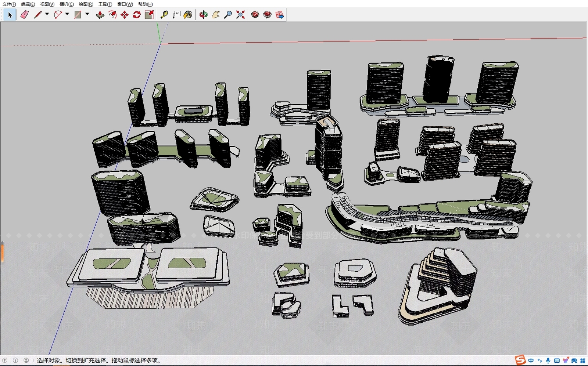Click the credits status bar icon
The image size is (588, 366).
(x=15, y=360)
